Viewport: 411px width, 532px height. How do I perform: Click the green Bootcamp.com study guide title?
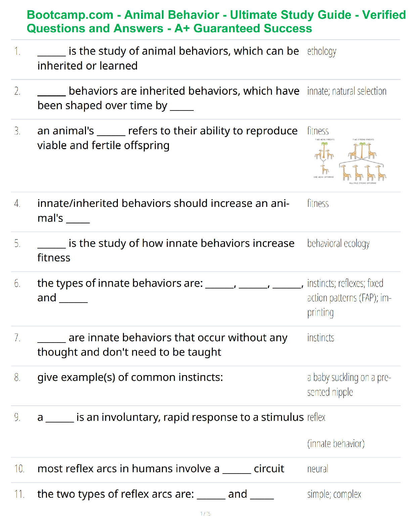[x=216, y=21]
